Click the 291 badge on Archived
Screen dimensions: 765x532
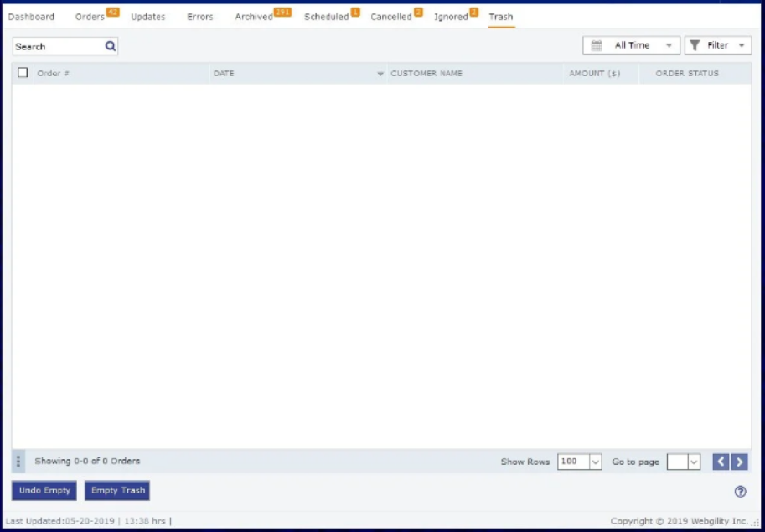[x=282, y=13]
